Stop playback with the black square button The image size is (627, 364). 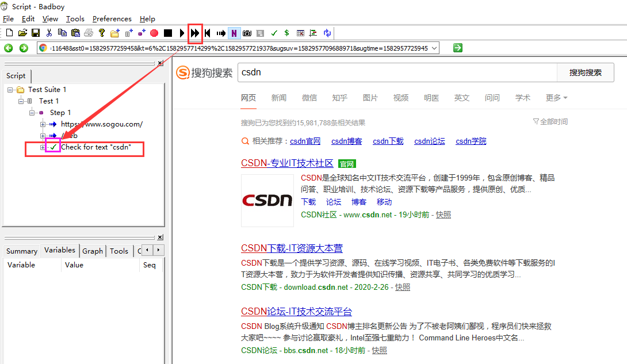pos(168,33)
